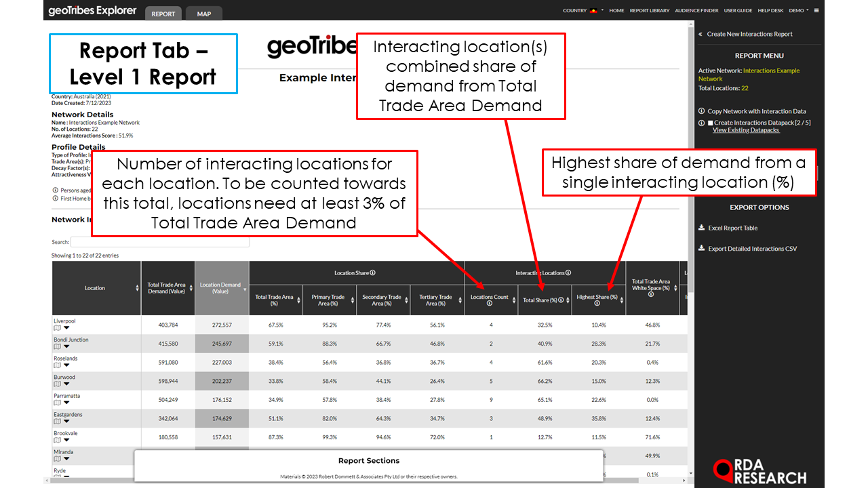Screen dimensions: 868x488
Task: Click the info icon beside Interacting Locations header
Action: [568, 273]
